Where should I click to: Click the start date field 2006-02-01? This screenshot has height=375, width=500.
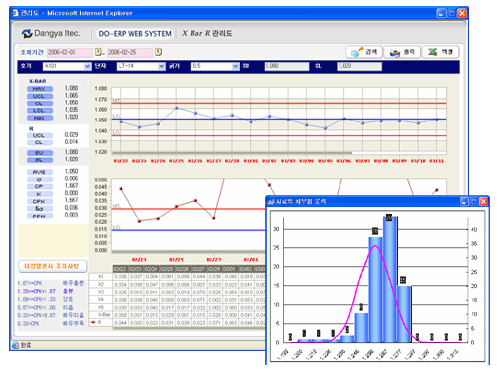pos(69,52)
